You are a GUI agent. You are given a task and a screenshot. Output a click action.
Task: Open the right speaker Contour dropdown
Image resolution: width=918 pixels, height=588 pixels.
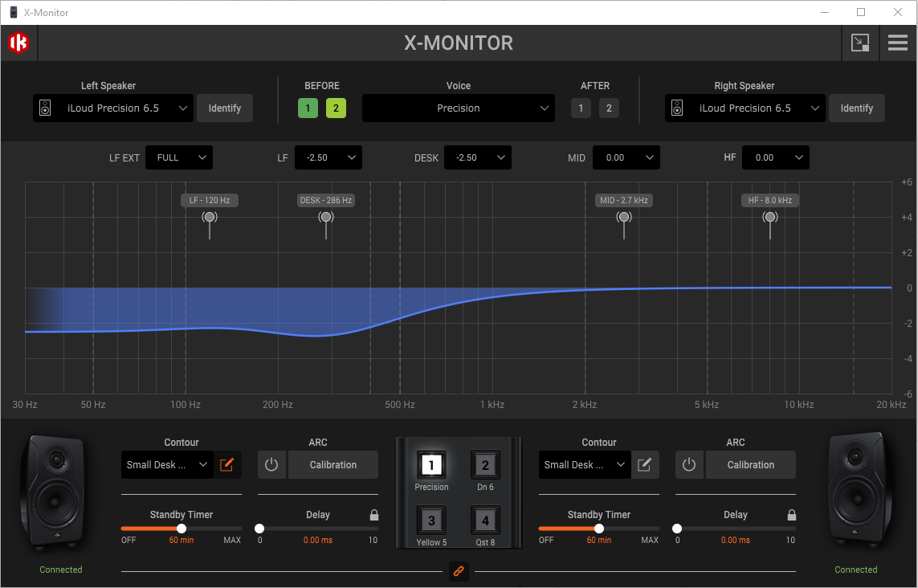(584, 465)
